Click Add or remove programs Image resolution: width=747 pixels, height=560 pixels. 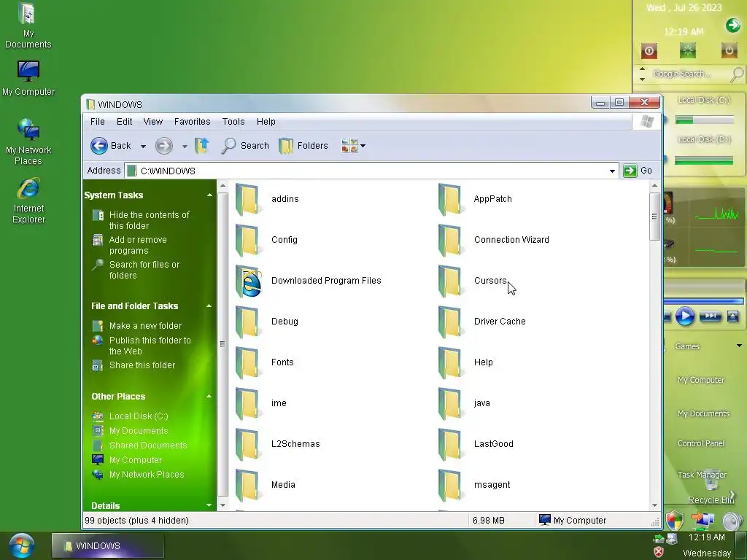click(x=138, y=245)
